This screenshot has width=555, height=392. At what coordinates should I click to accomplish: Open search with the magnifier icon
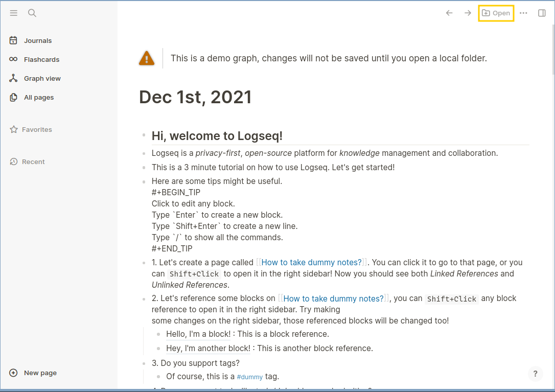click(x=32, y=13)
